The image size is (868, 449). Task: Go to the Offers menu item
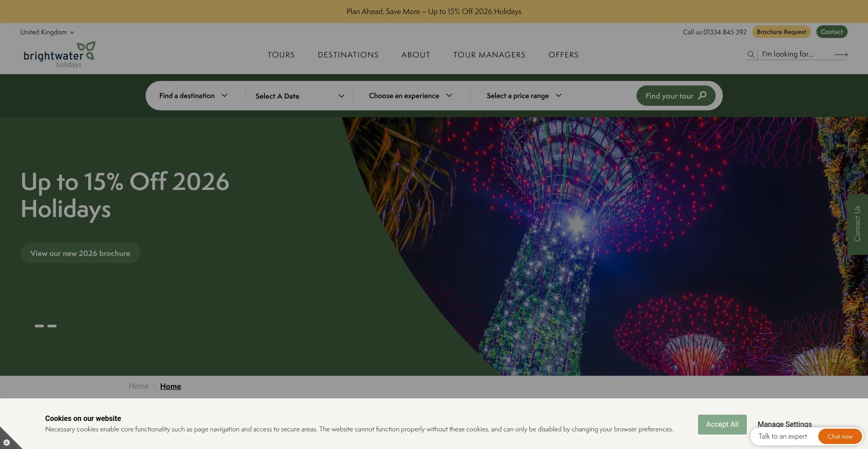(x=563, y=55)
